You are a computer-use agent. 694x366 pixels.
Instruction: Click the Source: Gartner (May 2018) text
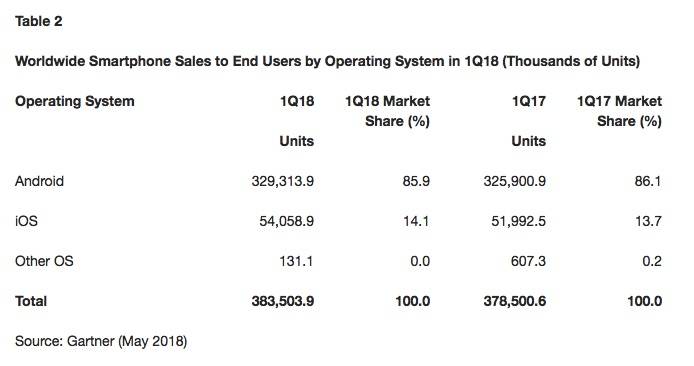pyautogui.click(x=101, y=341)
